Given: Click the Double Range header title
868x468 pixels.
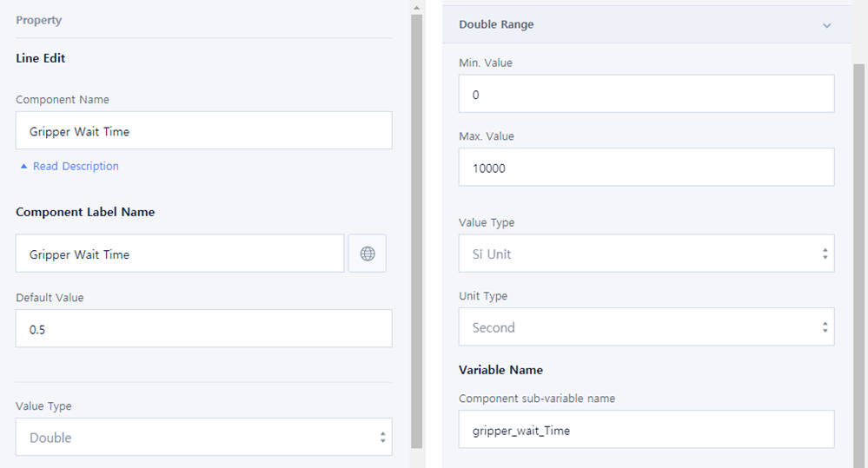Looking at the screenshot, I should click(496, 25).
